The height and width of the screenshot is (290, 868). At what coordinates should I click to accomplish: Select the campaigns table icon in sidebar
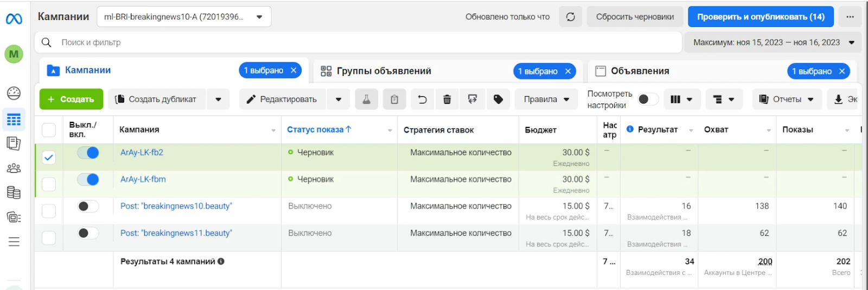pos(14,120)
